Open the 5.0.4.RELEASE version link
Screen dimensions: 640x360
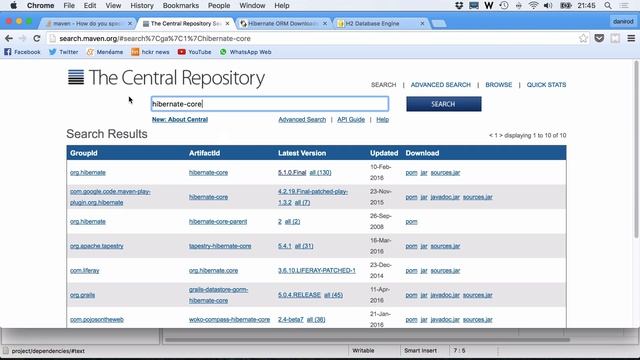299,295
